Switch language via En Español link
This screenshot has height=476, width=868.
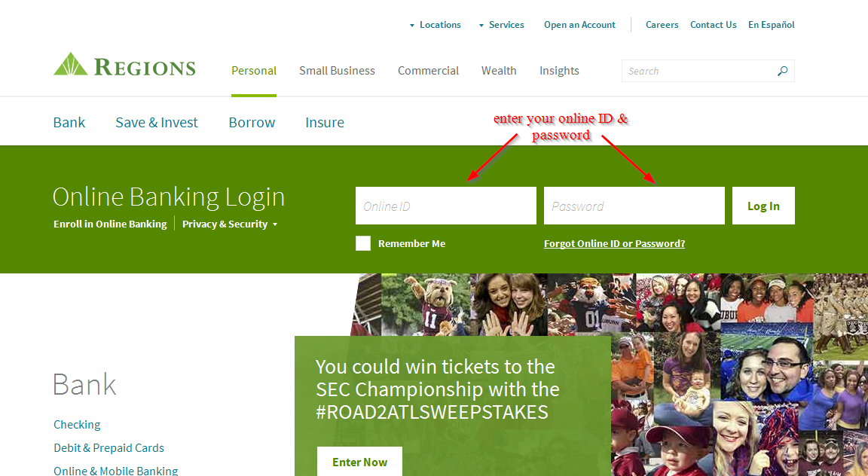pyautogui.click(x=771, y=25)
